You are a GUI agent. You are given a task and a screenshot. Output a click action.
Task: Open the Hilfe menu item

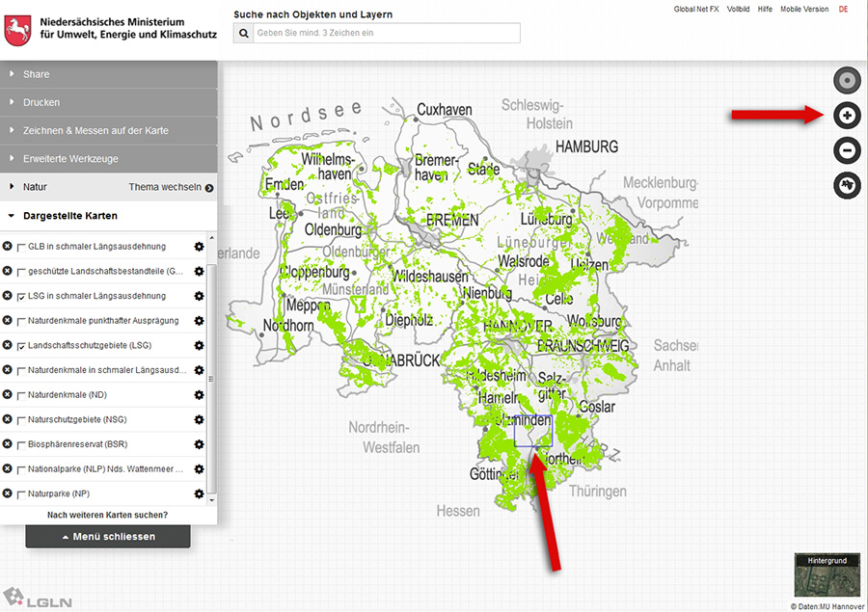(x=765, y=10)
